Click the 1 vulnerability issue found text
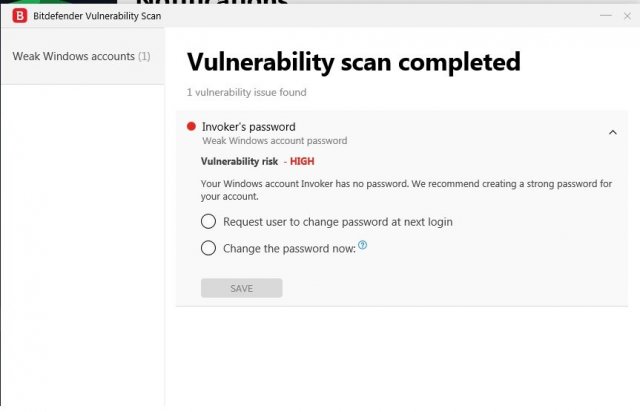 pos(246,92)
